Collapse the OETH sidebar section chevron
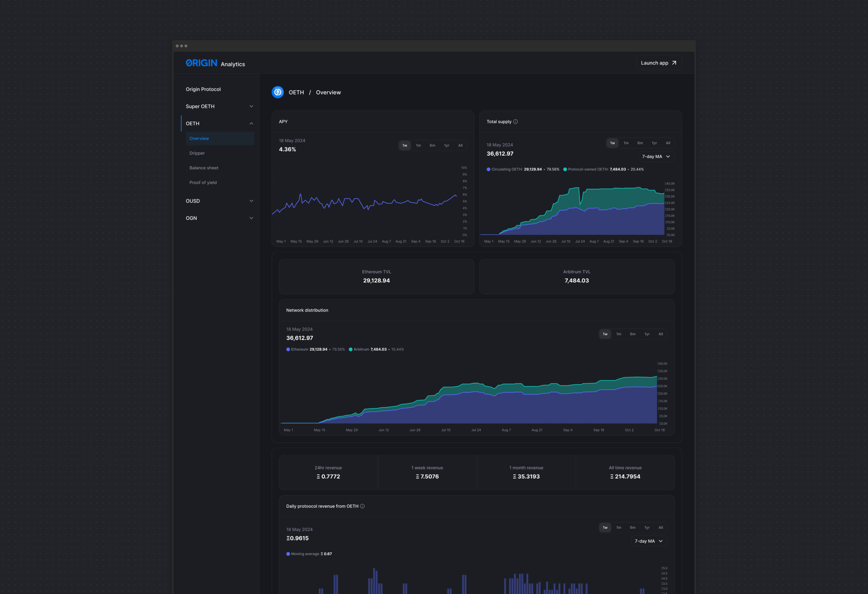This screenshot has height=594, width=868. (251, 124)
